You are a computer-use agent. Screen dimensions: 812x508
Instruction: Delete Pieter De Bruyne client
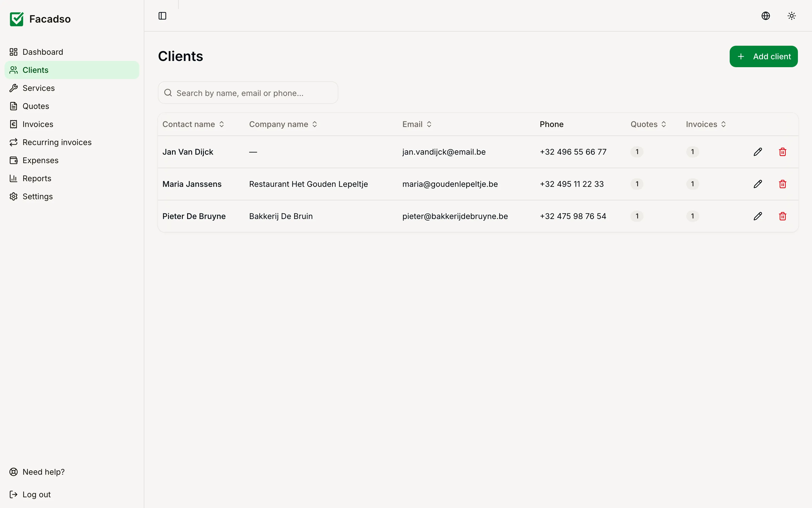(x=782, y=216)
